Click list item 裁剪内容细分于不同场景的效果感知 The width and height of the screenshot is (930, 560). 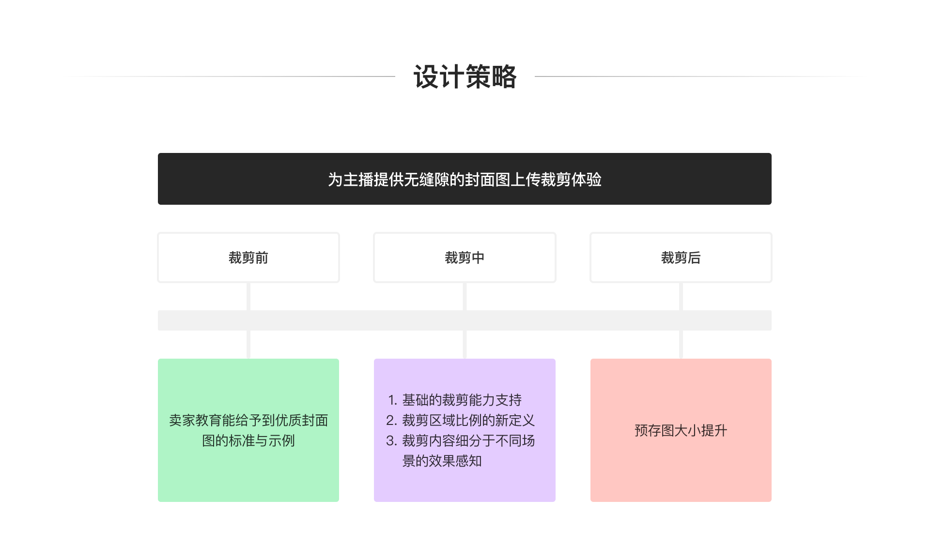coord(468,440)
